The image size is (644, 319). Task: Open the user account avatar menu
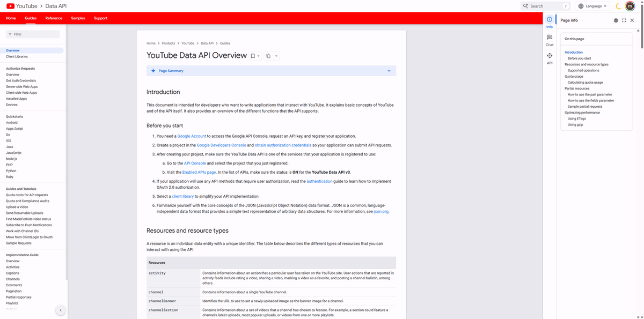[630, 6]
